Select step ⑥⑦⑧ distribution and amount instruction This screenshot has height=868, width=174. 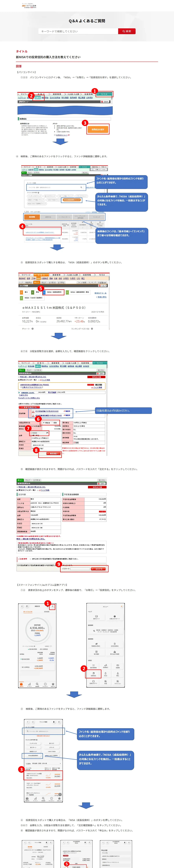point(65,351)
